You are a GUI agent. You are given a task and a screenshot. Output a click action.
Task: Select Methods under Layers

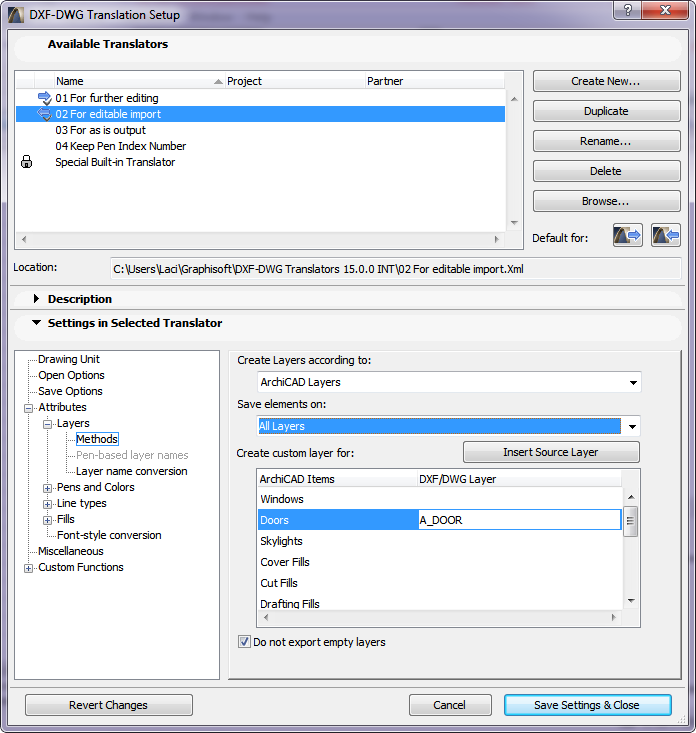pyautogui.click(x=97, y=439)
